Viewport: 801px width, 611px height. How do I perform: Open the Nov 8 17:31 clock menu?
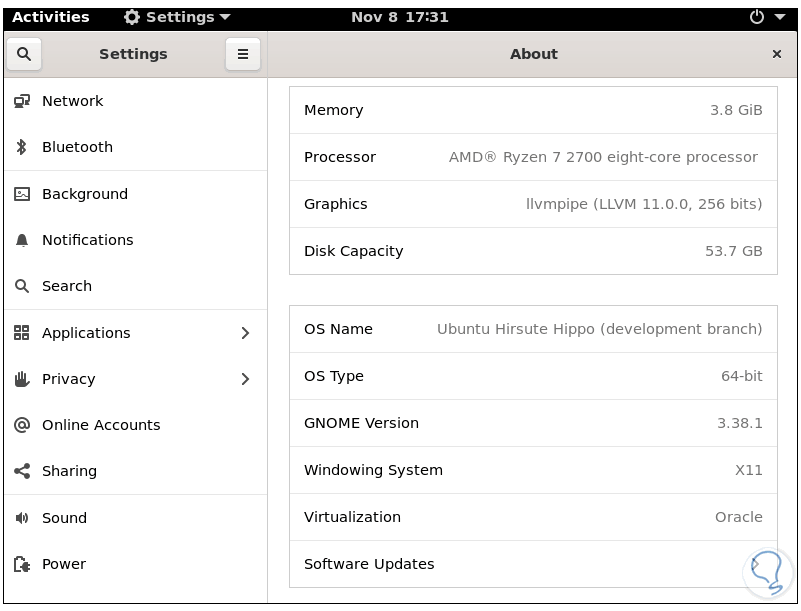coord(400,17)
